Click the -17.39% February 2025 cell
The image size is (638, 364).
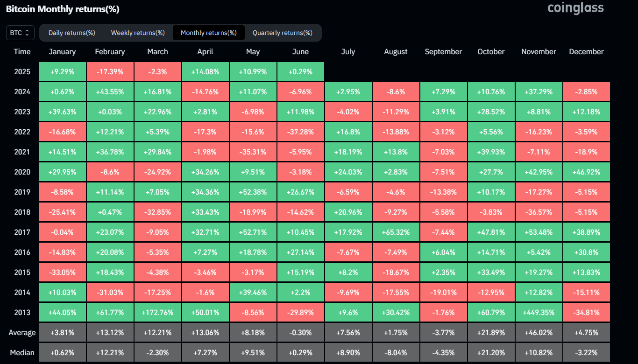[110, 71]
